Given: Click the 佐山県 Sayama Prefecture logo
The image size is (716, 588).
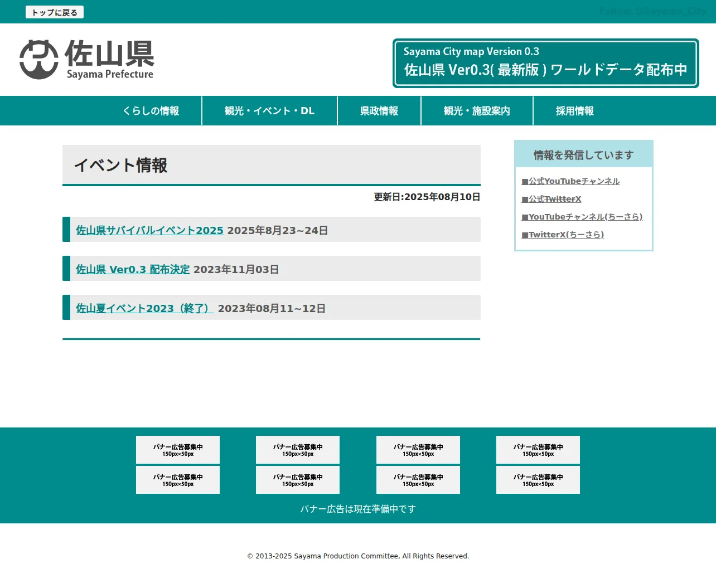Looking at the screenshot, I should click(87, 59).
